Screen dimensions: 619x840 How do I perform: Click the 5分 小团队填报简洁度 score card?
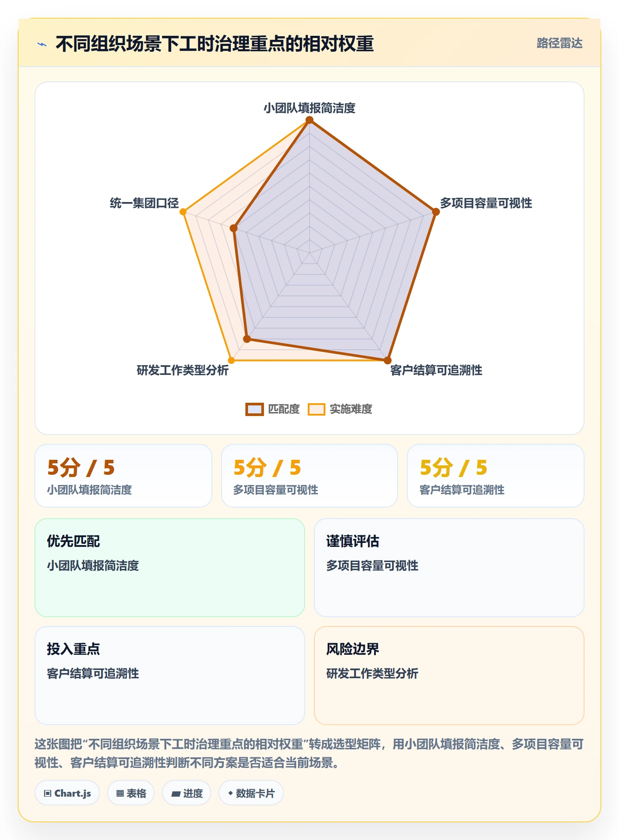tap(123, 476)
